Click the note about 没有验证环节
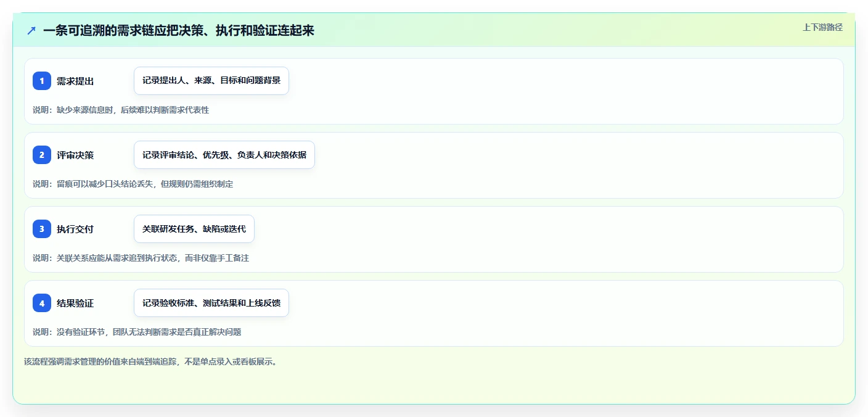This screenshot has width=868, height=417. point(137,332)
